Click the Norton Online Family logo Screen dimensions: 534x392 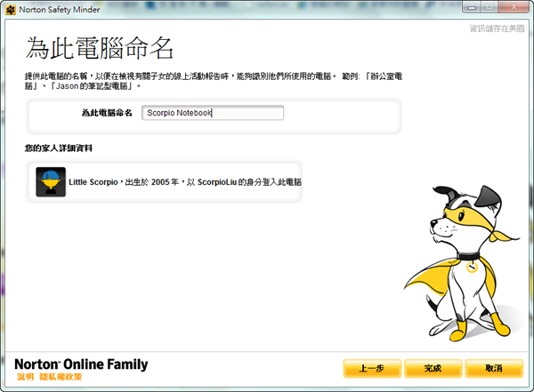[x=81, y=364]
